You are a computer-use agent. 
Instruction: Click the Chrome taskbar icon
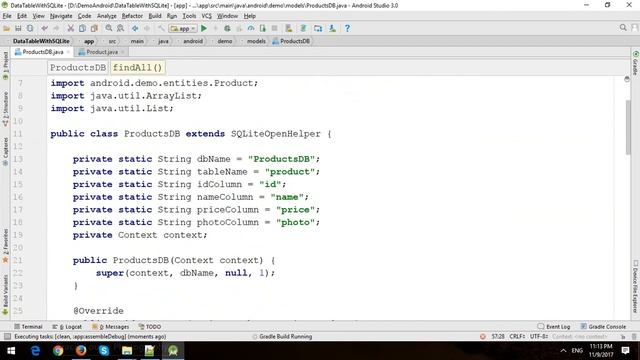(58, 351)
